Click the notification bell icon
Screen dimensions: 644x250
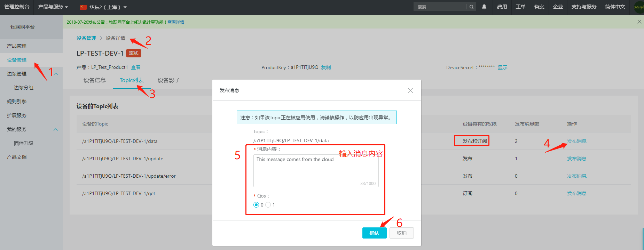tap(484, 7)
